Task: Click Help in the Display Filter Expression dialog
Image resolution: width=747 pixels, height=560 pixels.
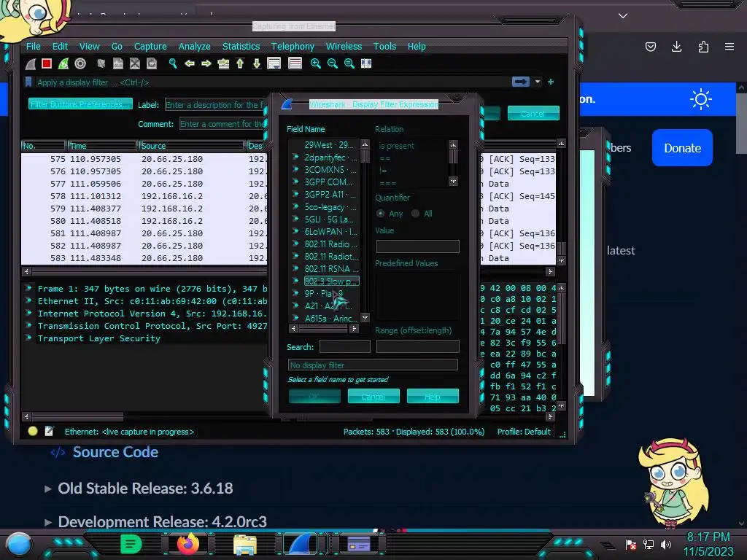Action: pyautogui.click(x=433, y=396)
